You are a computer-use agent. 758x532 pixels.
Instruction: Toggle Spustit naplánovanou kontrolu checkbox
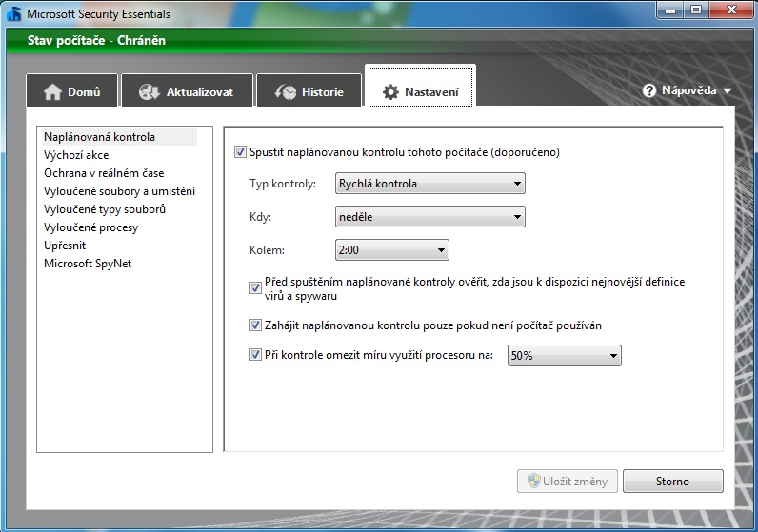tap(240, 152)
